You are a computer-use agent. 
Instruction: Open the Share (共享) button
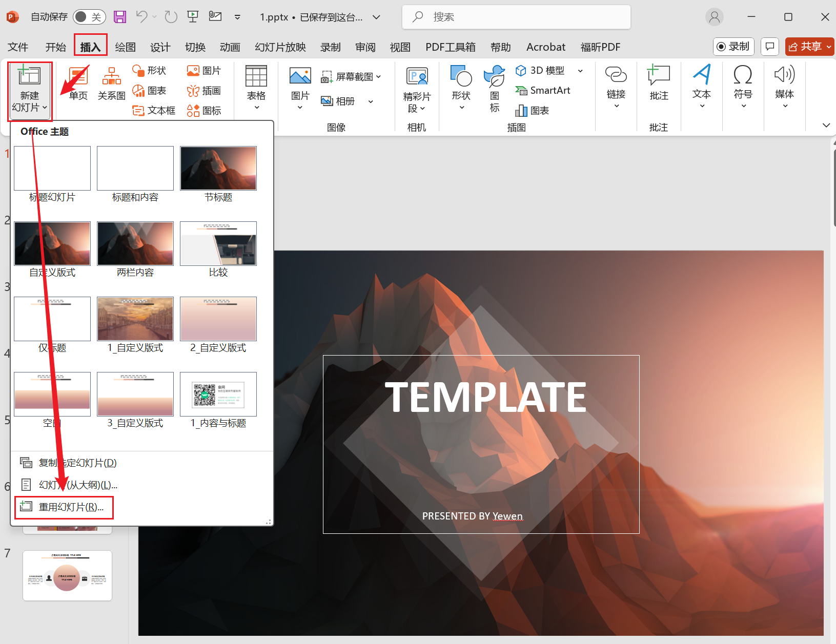(x=809, y=47)
